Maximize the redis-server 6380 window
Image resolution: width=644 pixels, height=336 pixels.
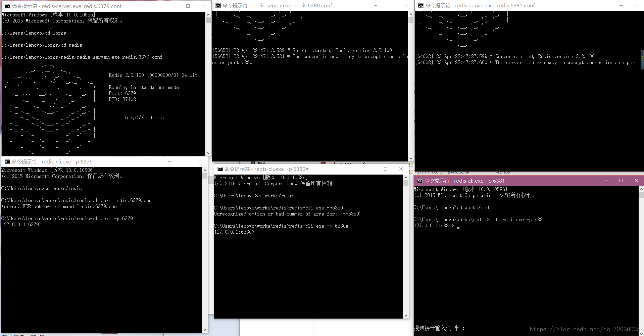[391, 5]
